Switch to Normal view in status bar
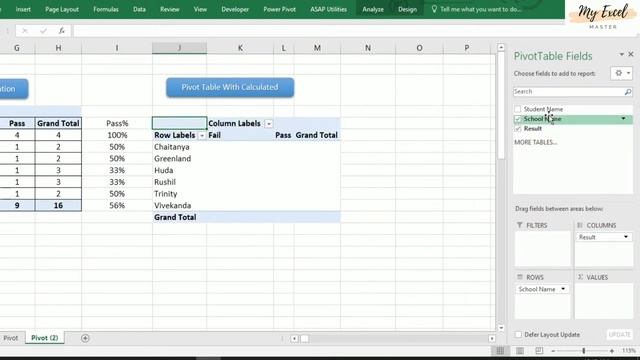 click(x=500, y=351)
